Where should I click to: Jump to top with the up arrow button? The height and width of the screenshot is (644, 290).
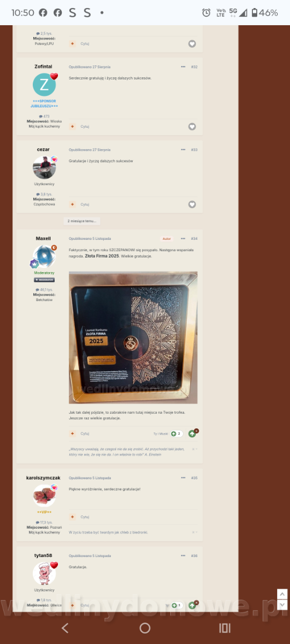click(282, 594)
